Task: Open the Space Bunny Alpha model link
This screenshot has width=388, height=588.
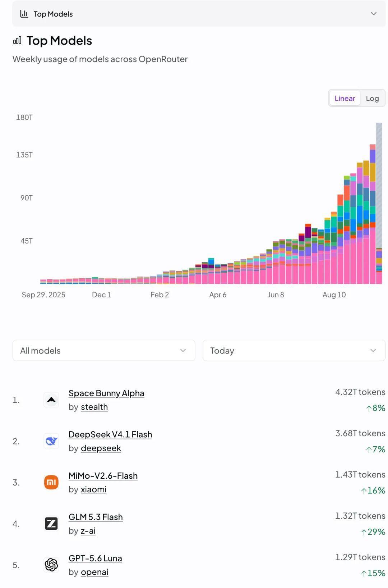Action: point(106,393)
